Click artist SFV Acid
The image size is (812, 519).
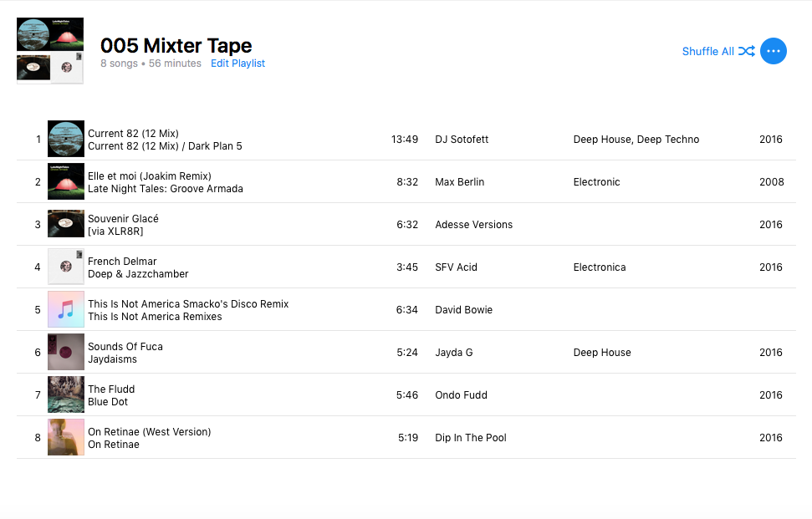[456, 267]
